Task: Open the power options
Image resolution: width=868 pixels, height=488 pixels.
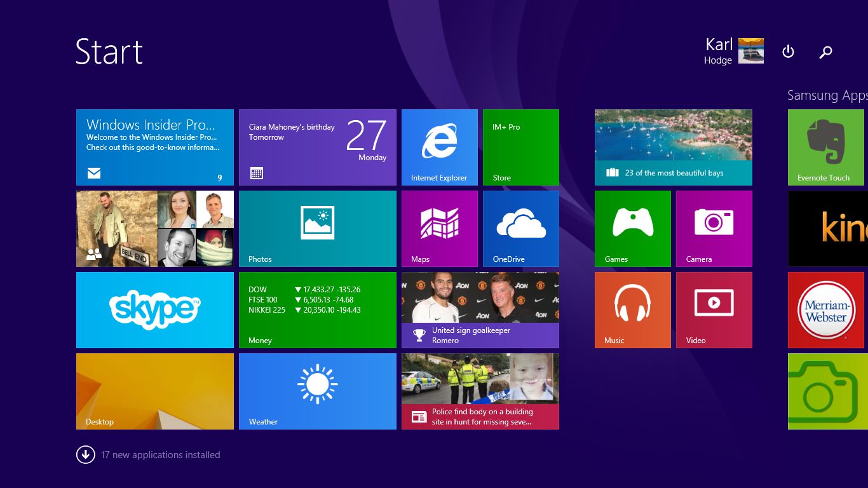Action: pos(788,51)
